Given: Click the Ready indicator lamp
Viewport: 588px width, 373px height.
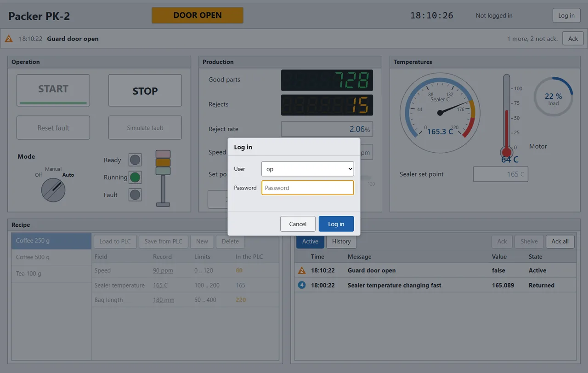Looking at the screenshot, I should (x=135, y=160).
